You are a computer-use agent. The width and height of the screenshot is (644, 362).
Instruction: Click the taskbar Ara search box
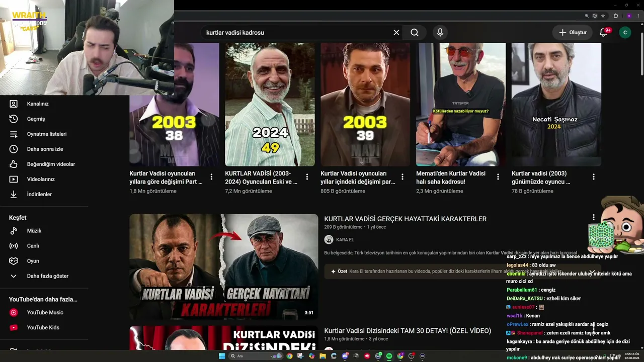tap(256, 356)
